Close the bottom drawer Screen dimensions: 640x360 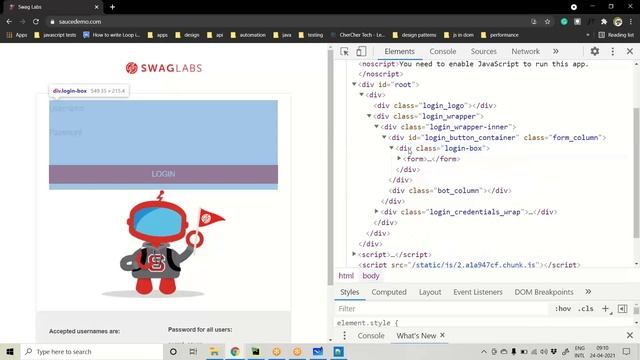tap(630, 336)
